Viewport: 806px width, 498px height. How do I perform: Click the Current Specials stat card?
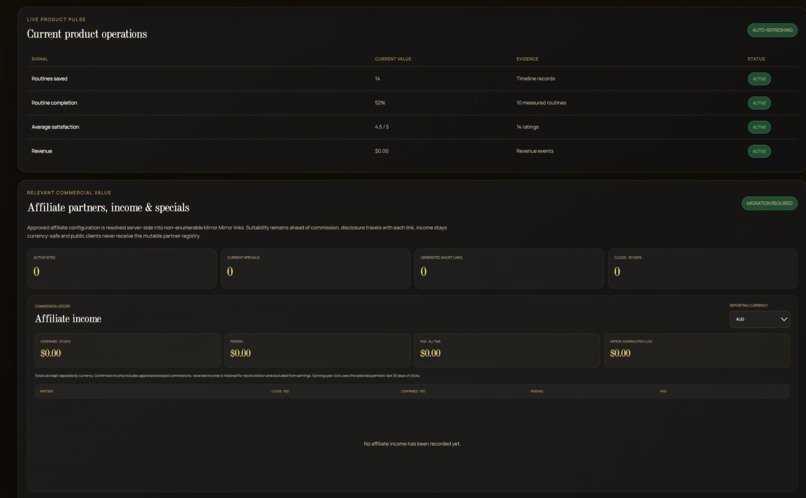[316, 269]
